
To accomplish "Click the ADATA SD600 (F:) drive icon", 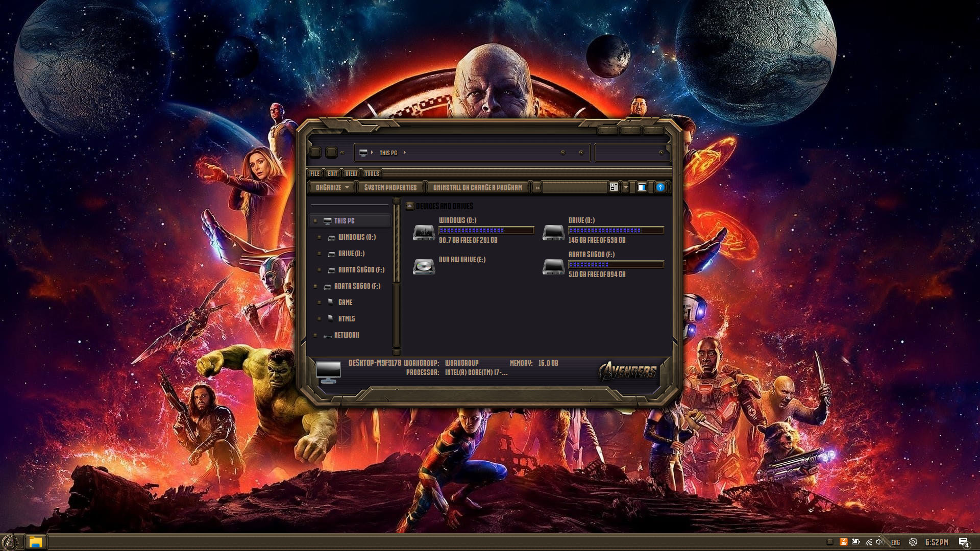I will [x=553, y=266].
